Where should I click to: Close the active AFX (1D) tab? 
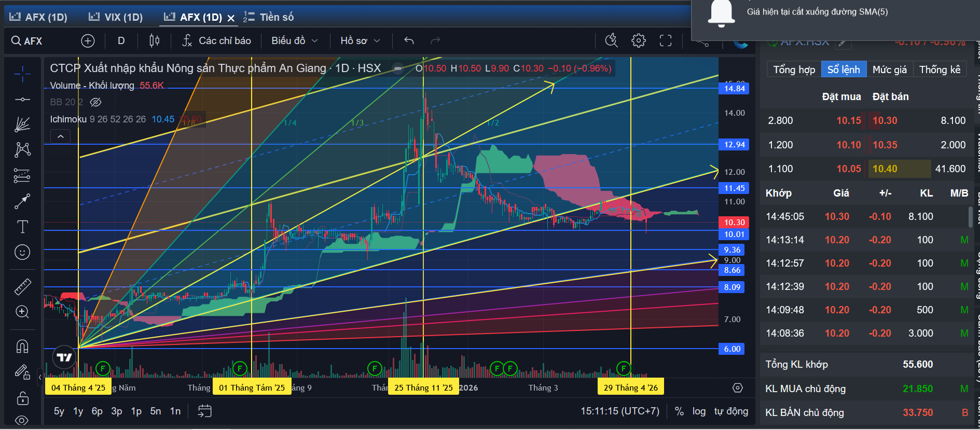pos(231,18)
